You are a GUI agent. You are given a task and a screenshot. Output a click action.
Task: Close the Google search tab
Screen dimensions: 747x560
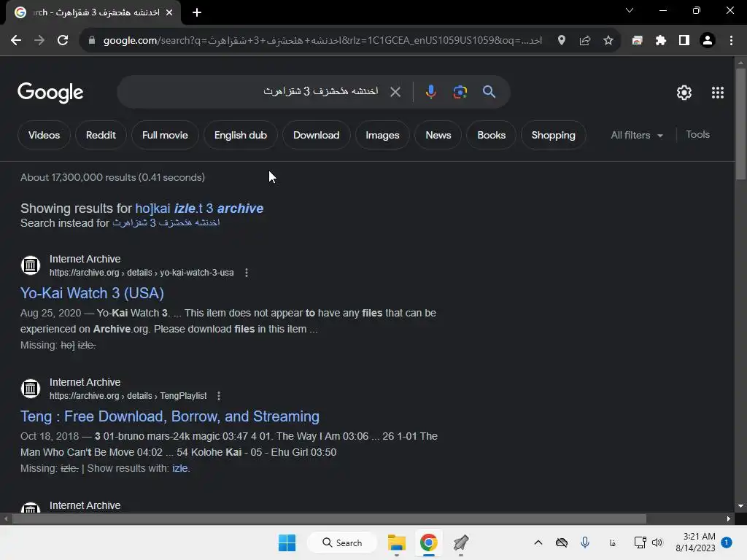(x=169, y=12)
